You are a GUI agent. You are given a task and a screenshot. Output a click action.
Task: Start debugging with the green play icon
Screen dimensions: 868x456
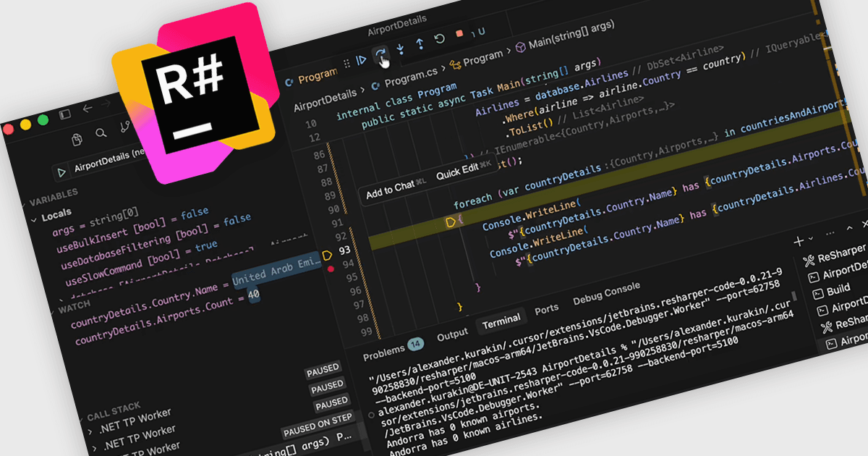62,172
